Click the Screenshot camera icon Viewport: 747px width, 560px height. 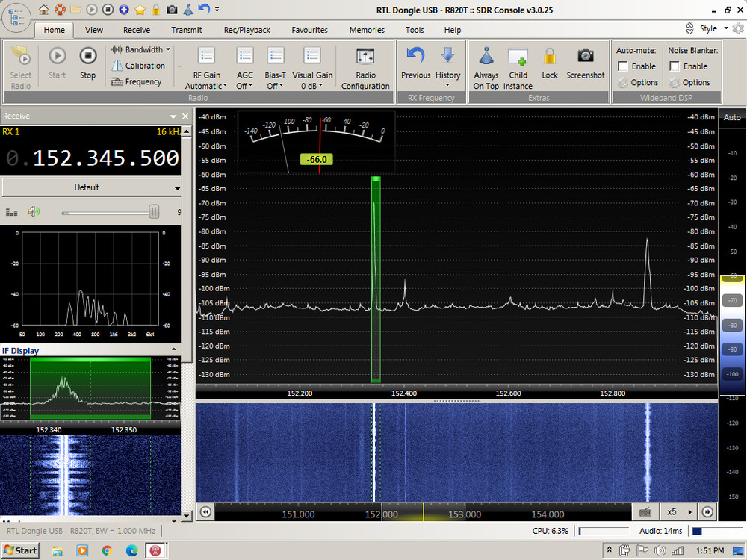(586, 56)
